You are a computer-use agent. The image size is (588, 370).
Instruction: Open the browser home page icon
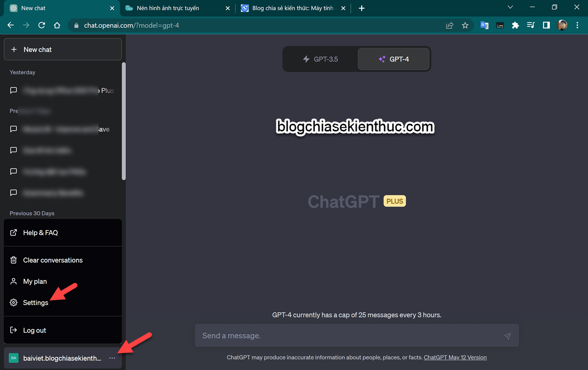(57, 25)
